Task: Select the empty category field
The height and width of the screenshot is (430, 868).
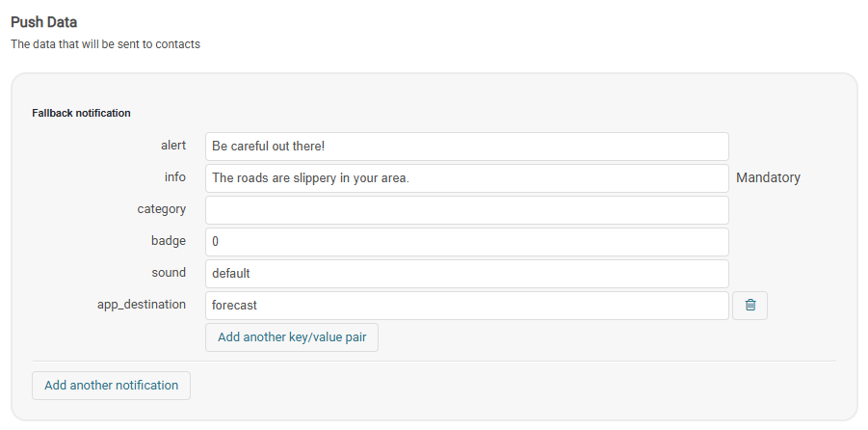Action: [466, 210]
